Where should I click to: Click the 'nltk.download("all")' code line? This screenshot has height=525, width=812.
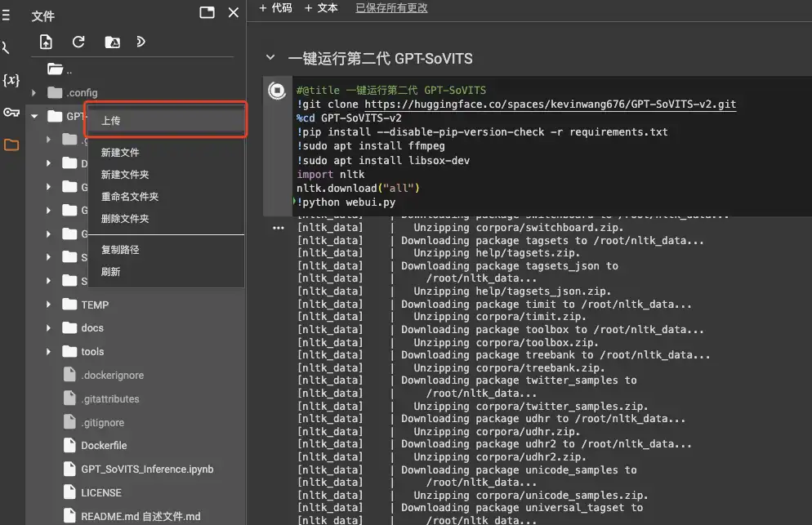point(358,189)
